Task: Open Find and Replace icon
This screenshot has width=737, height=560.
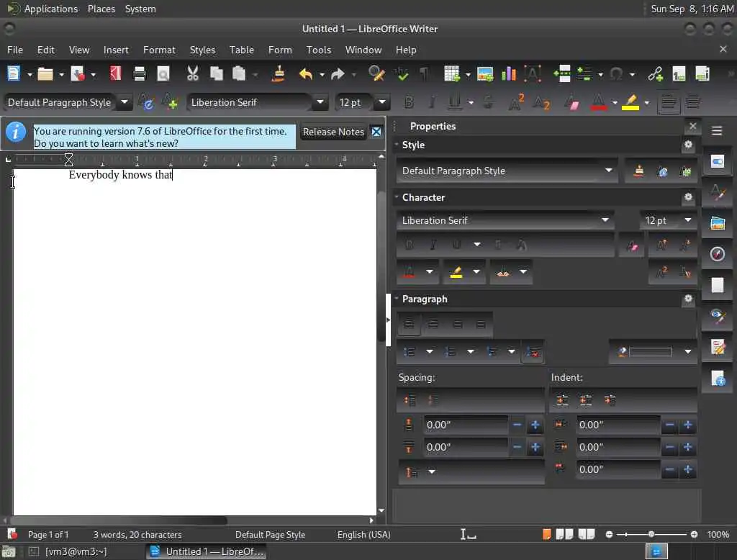Action: click(x=376, y=74)
